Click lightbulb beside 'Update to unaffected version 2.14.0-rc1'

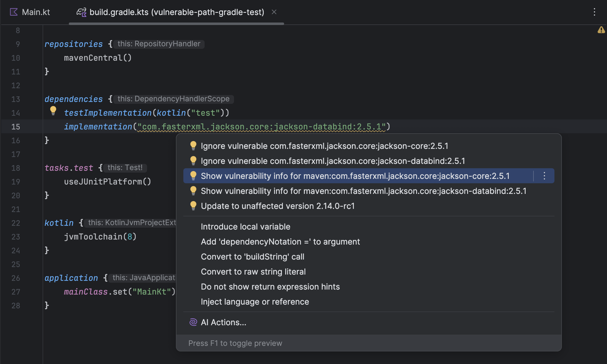pos(193,205)
